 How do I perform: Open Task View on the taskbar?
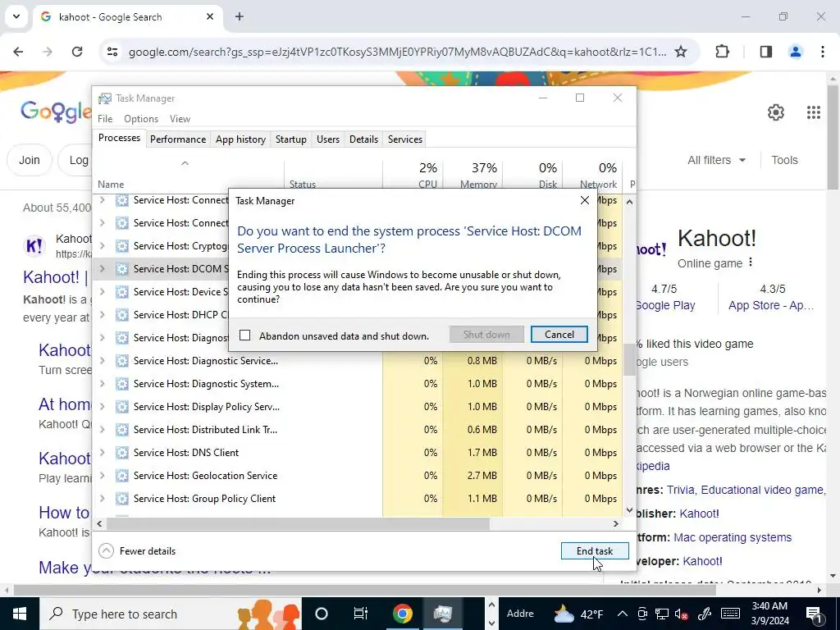(x=361, y=614)
